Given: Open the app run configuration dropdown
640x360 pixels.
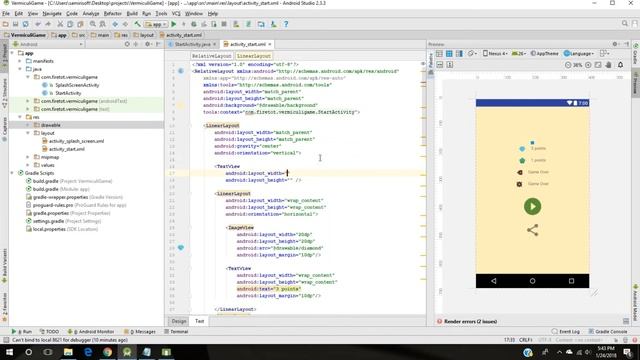Looking at the screenshot, I should click(156, 24).
